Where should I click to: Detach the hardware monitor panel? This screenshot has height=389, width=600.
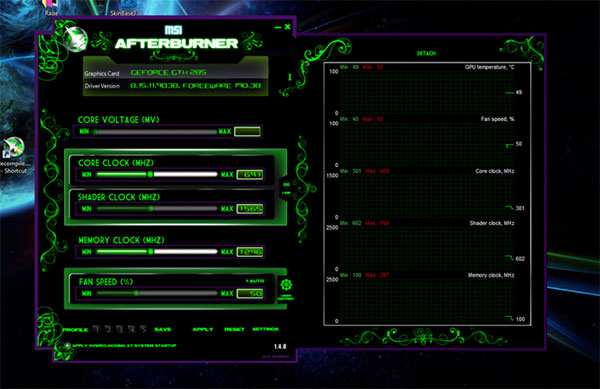[x=426, y=54]
